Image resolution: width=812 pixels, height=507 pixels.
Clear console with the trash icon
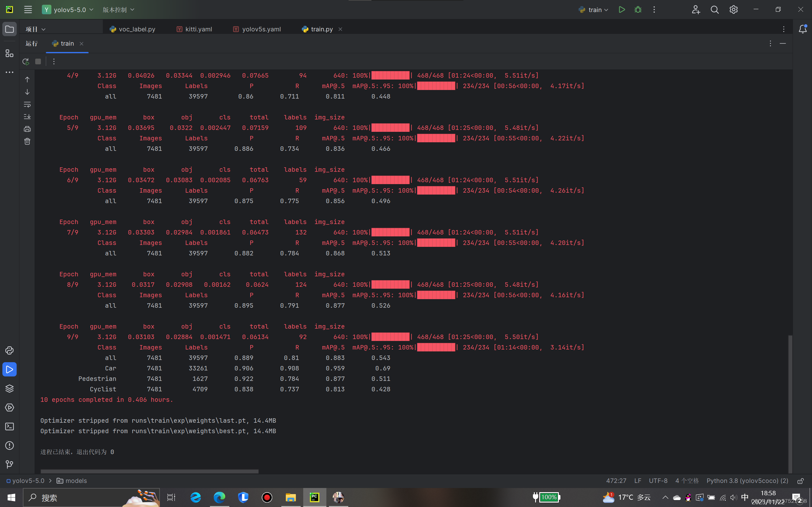coord(27,142)
